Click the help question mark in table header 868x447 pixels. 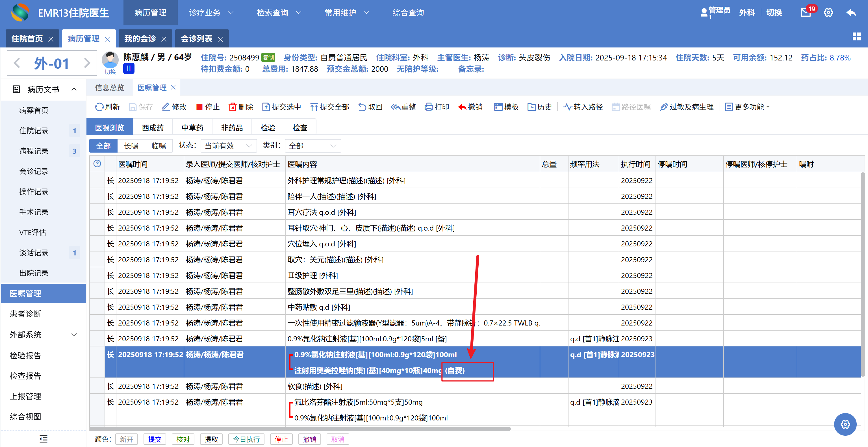pyautogui.click(x=97, y=164)
